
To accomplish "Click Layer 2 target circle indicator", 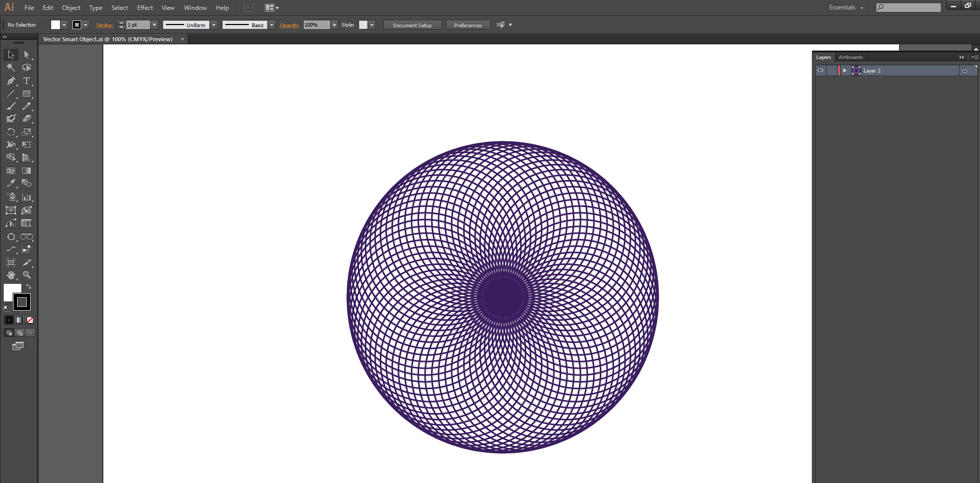I will coord(964,70).
